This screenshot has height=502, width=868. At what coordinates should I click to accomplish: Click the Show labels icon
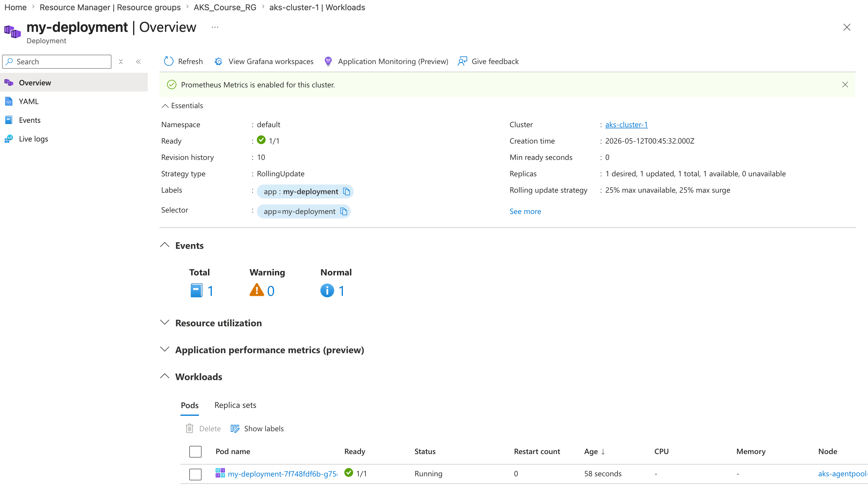[x=235, y=429]
